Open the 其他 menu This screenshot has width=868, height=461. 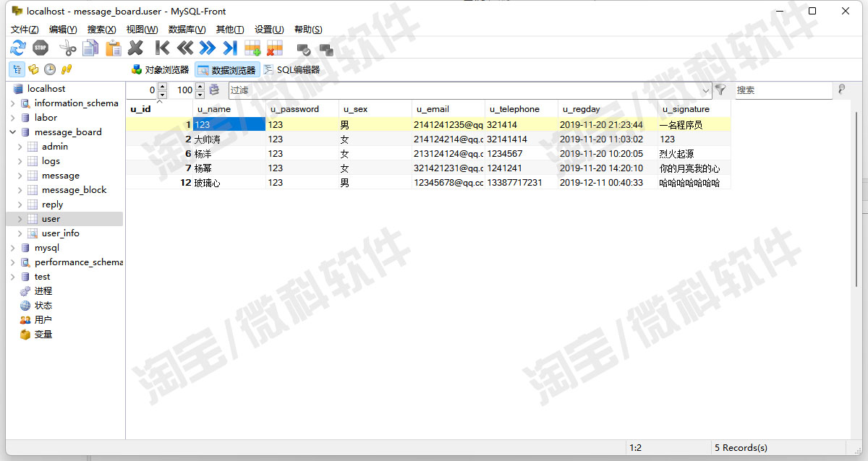point(230,30)
